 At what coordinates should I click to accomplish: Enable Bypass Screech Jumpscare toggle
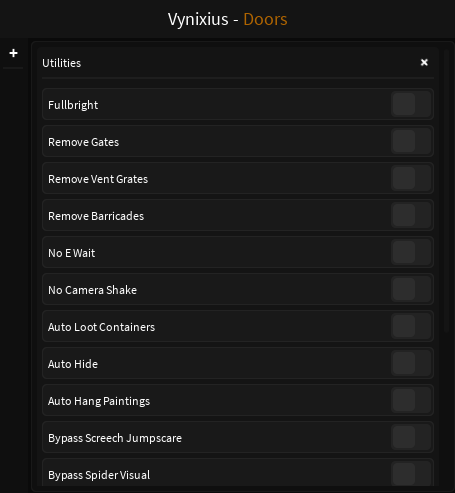[411, 437]
